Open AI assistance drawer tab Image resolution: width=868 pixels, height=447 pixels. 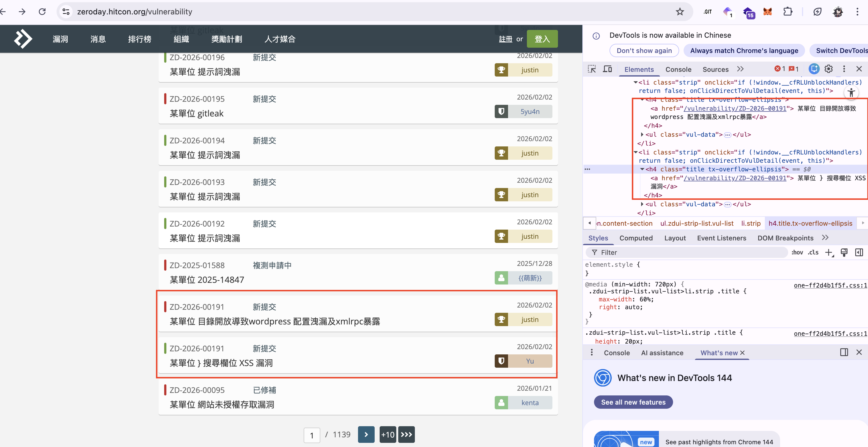tap(662, 353)
